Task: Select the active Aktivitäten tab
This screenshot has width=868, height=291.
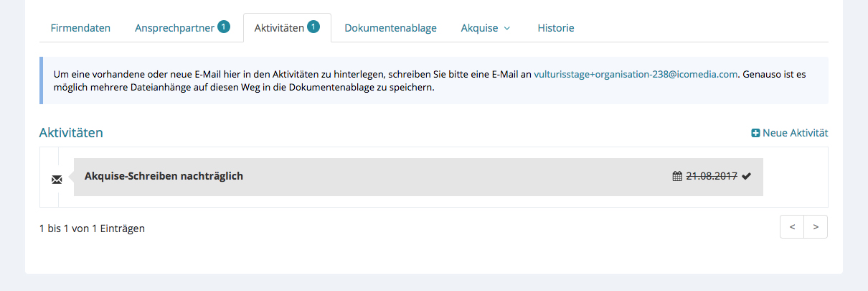Action: pyautogui.click(x=279, y=28)
